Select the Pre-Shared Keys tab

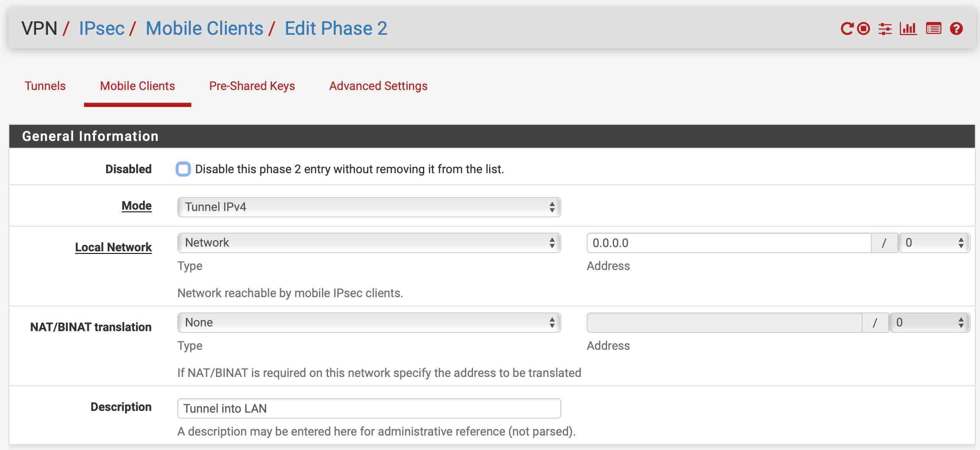pyautogui.click(x=252, y=86)
